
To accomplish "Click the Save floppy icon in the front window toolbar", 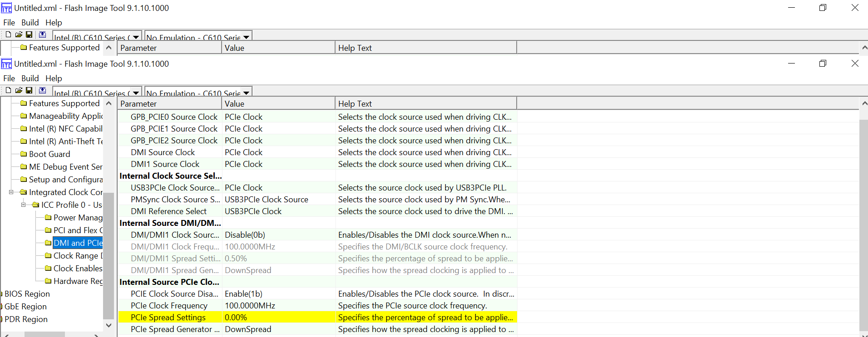I will tap(29, 90).
